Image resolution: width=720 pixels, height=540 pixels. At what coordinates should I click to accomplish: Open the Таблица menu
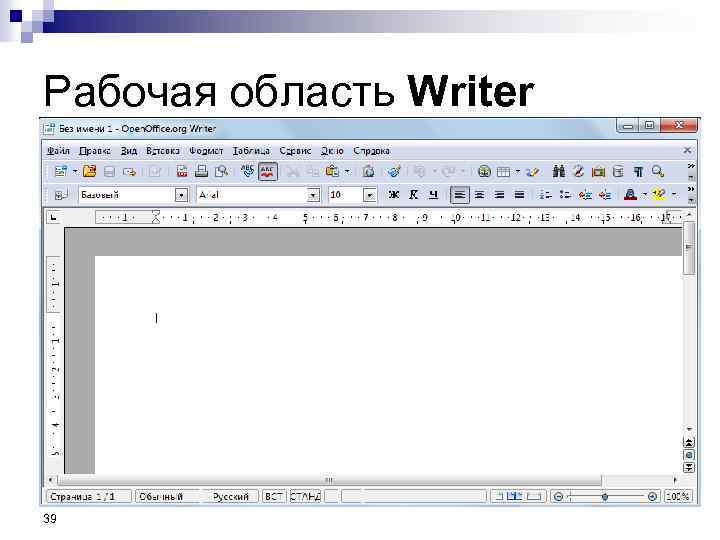pos(251,151)
